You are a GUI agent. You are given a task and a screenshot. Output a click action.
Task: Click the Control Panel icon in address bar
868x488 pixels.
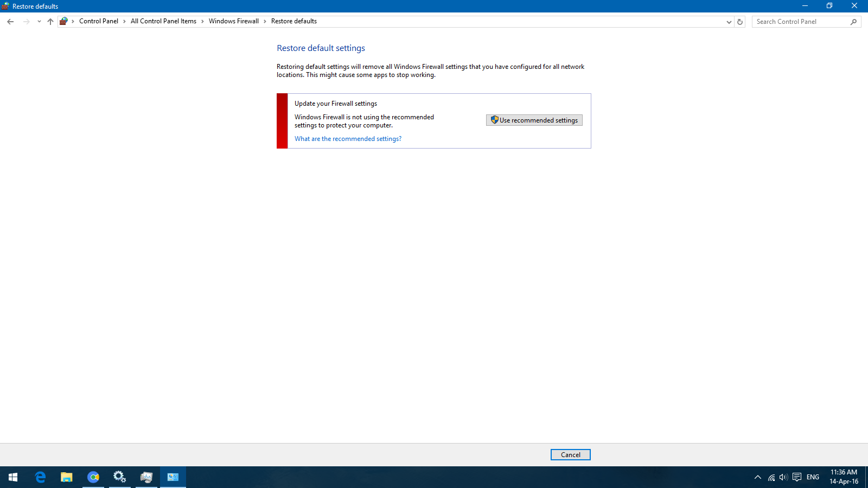click(64, 21)
